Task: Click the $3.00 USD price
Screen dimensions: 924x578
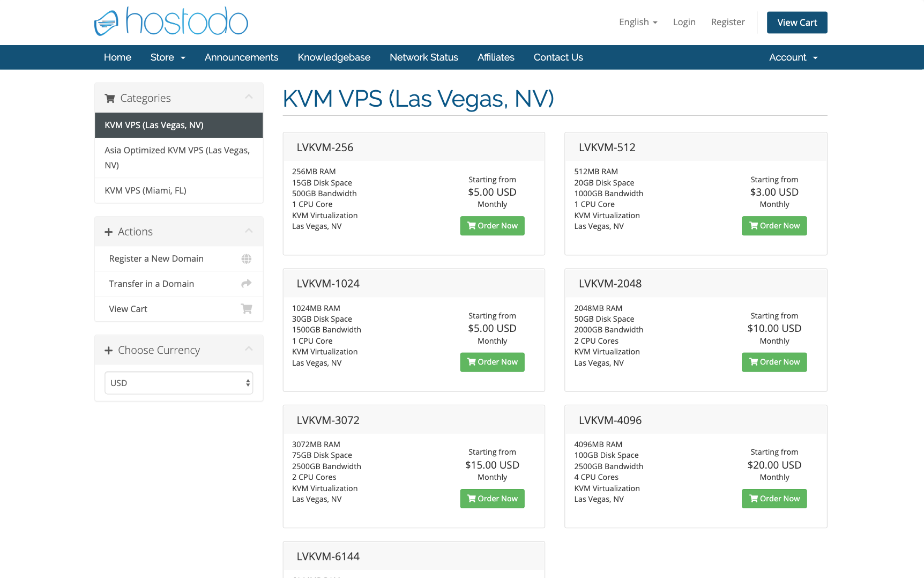Action: click(774, 192)
